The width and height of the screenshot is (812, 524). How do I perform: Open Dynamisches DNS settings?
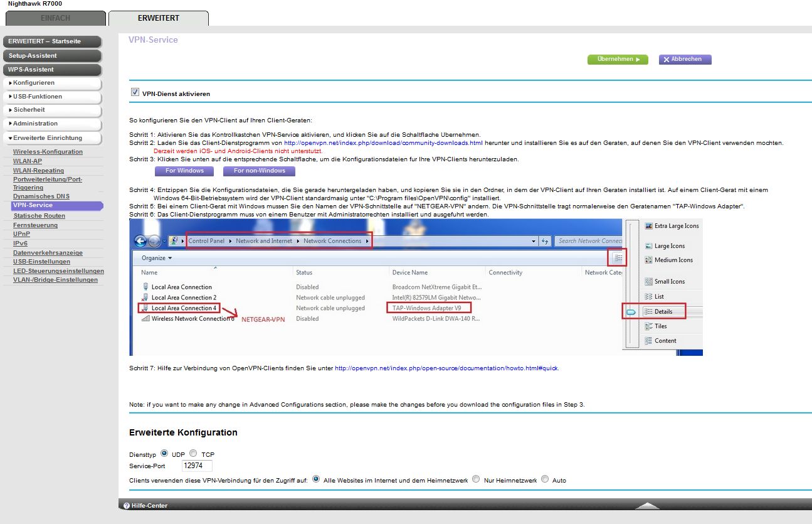(41, 196)
